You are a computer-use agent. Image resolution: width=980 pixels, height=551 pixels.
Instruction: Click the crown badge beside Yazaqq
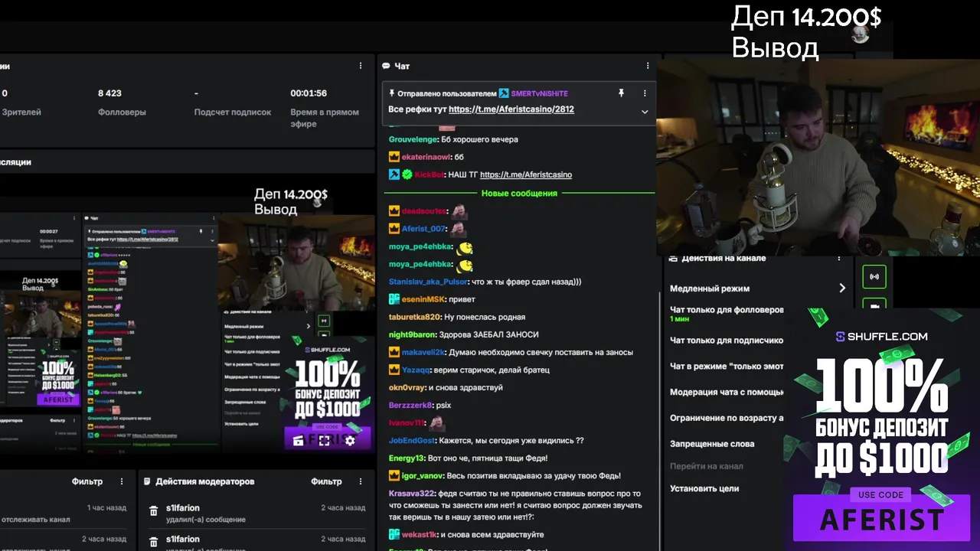coord(394,370)
